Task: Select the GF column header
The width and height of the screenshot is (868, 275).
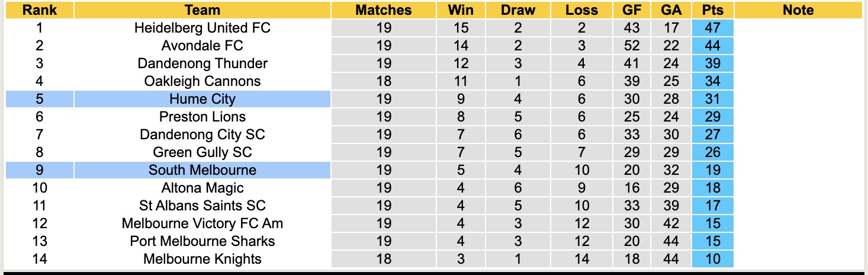Action: click(632, 10)
